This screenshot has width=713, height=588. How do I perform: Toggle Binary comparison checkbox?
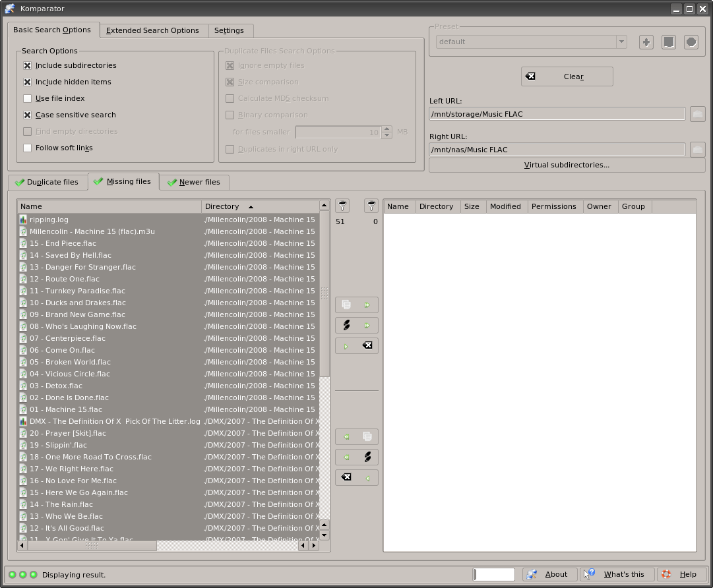tap(230, 115)
